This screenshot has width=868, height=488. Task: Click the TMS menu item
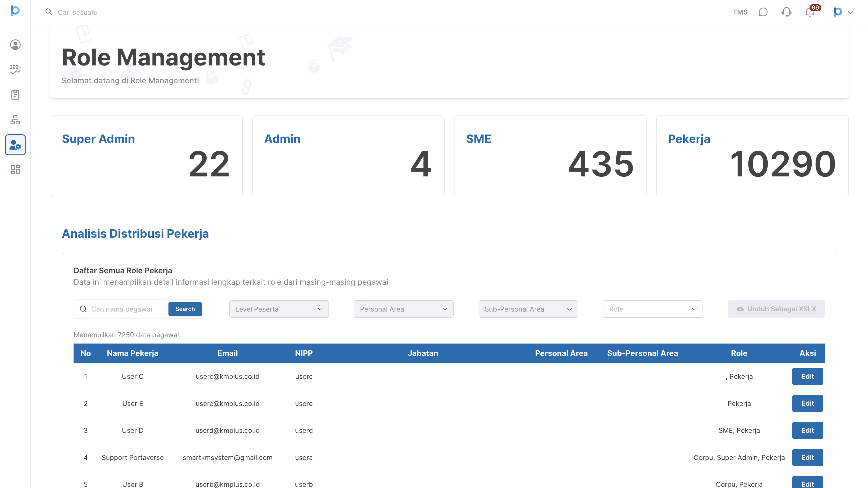coord(740,12)
